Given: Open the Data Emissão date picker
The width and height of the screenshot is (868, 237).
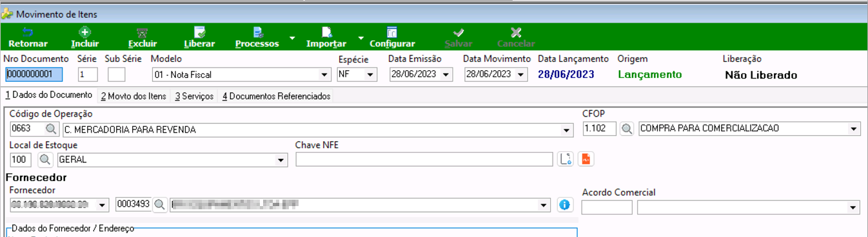Looking at the screenshot, I should 446,74.
